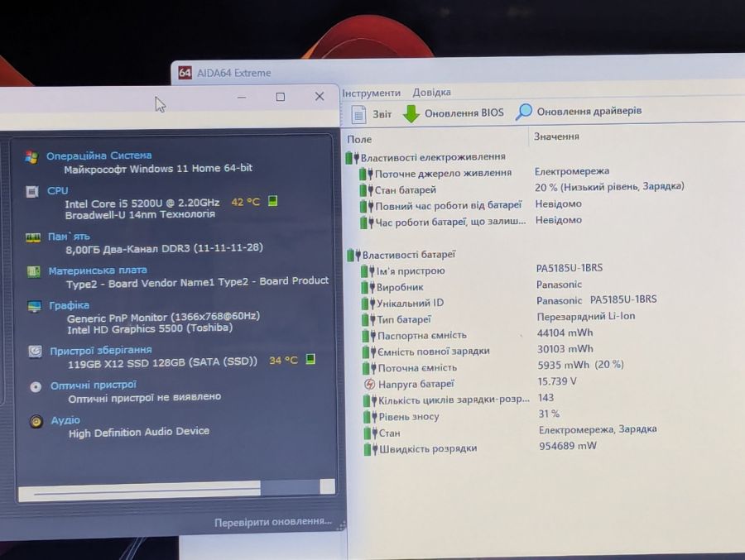The height and width of the screenshot is (560, 745).
Task: Click the Windows icon beside Операційна Система
Action: (x=31, y=157)
